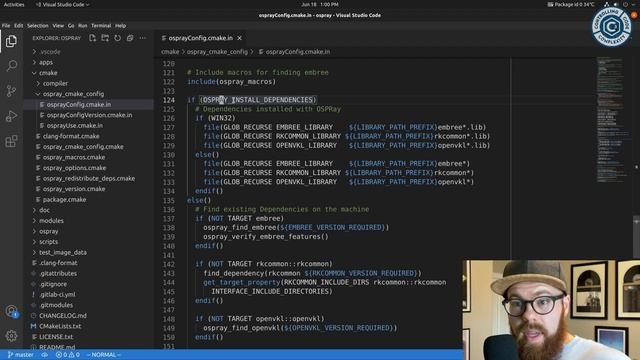Open the Extensions view
Screen dimensions: 640x360
[x=11, y=141]
